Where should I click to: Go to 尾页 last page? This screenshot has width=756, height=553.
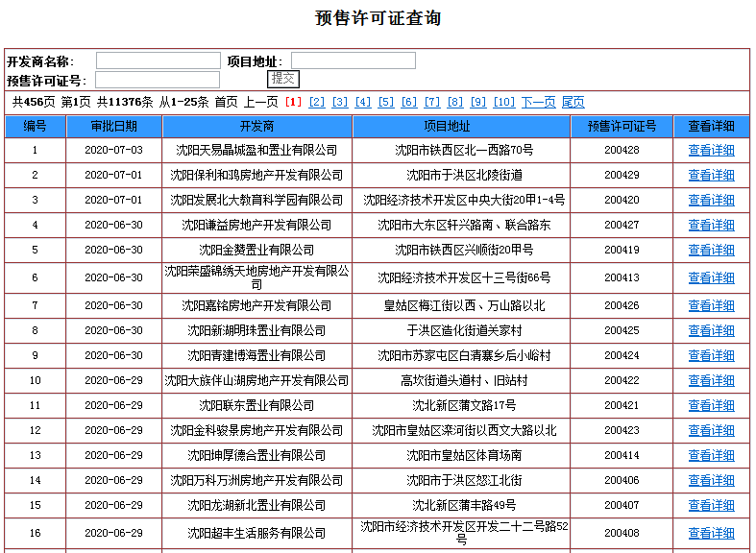pos(573,102)
